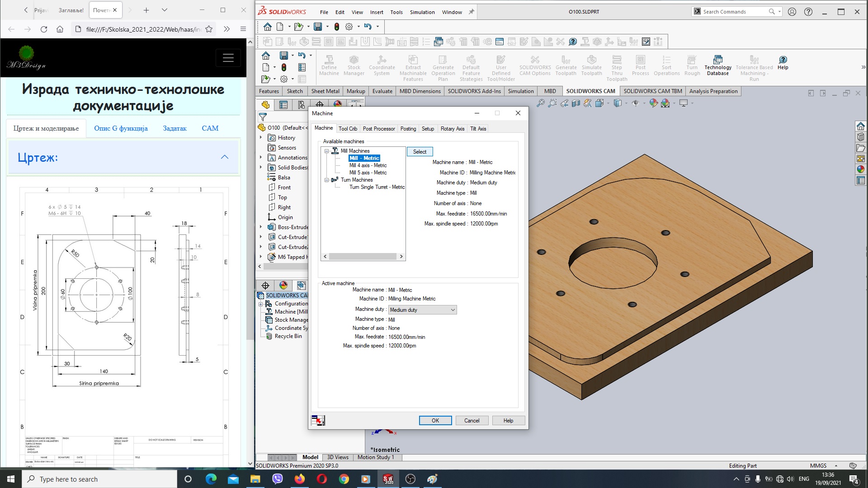The height and width of the screenshot is (488, 868).
Task: Click the Select machine button
Action: [x=420, y=152]
